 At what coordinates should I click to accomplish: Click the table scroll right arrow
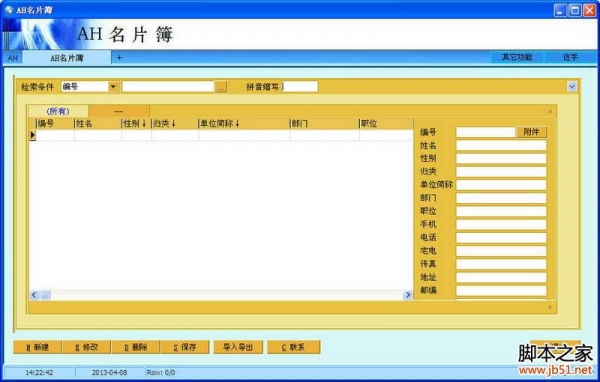pyautogui.click(x=408, y=295)
